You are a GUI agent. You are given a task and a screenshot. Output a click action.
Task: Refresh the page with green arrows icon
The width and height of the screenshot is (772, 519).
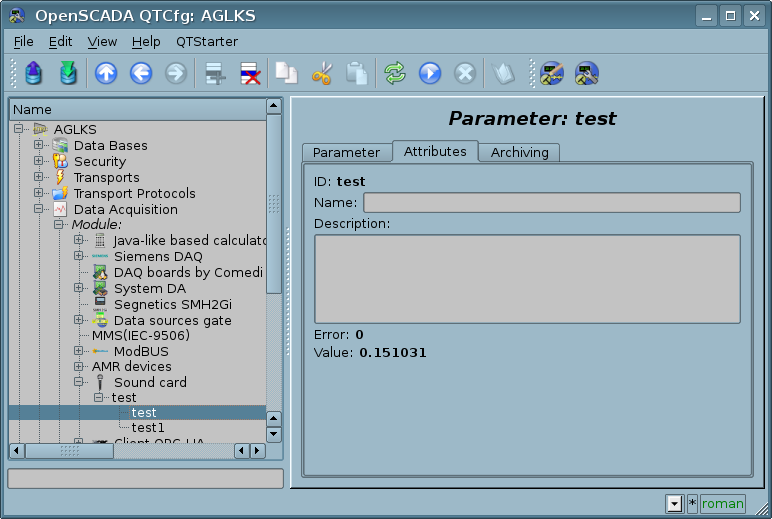[x=395, y=73]
